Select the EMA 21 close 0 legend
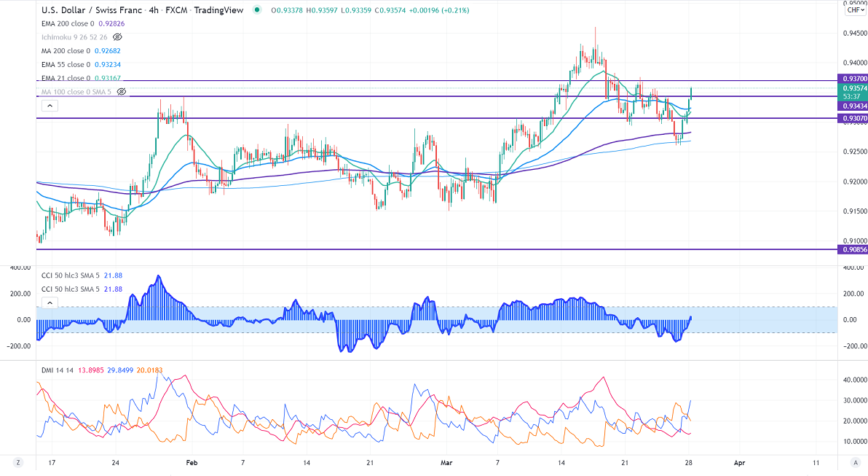The image size is (868, 476). pos(66,78)
